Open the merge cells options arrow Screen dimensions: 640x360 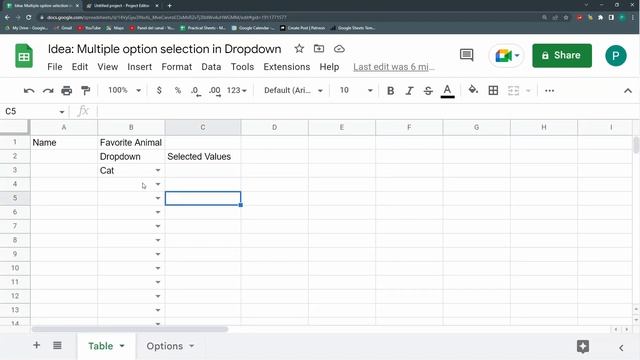(x=528, y=91)
